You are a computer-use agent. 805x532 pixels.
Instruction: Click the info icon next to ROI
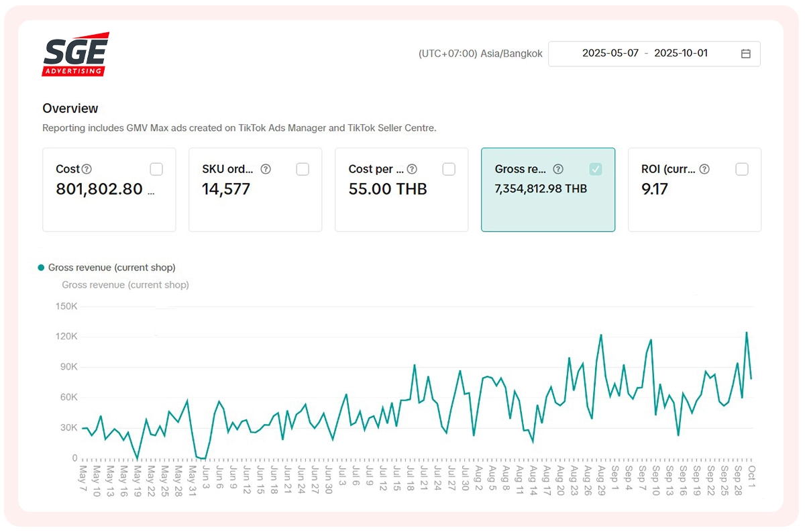pyautogui.click(x=704, y=169)
